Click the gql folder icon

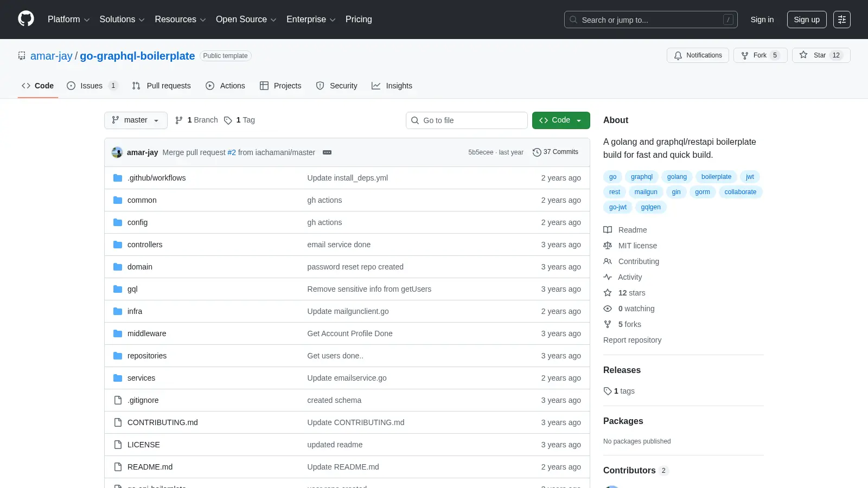pos(118,289)
